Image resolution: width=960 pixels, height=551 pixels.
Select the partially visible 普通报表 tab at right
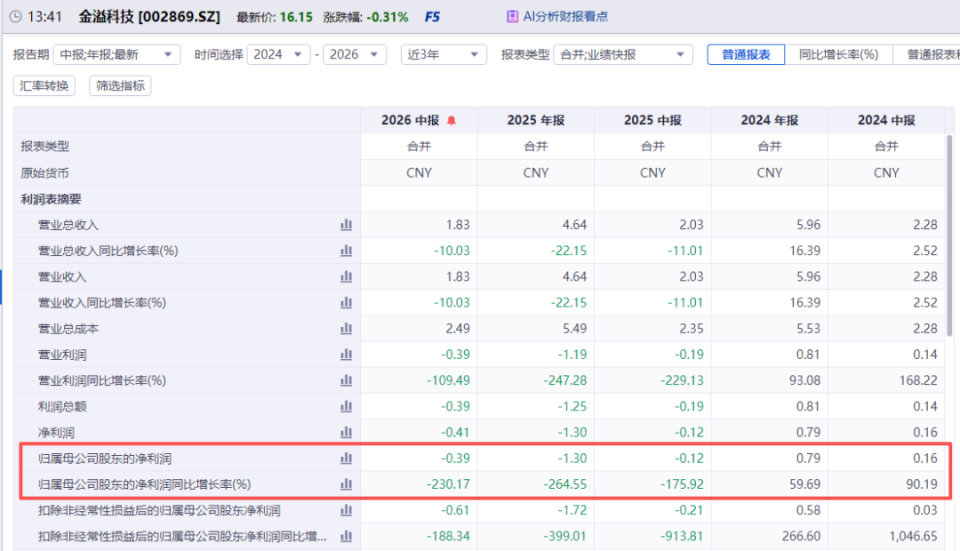click(926, 54)
